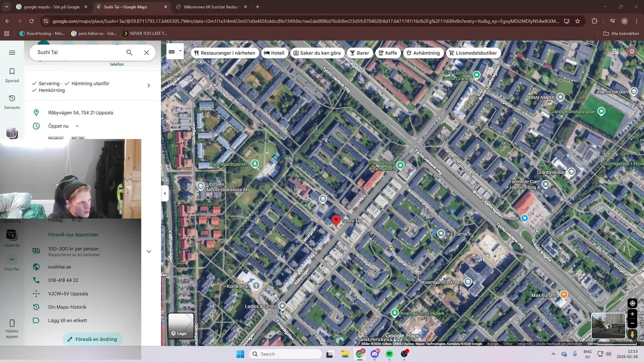Select the Hotell filter chip
The height and width of the screenshot is (362, 644).
click(x=274, y=53)
